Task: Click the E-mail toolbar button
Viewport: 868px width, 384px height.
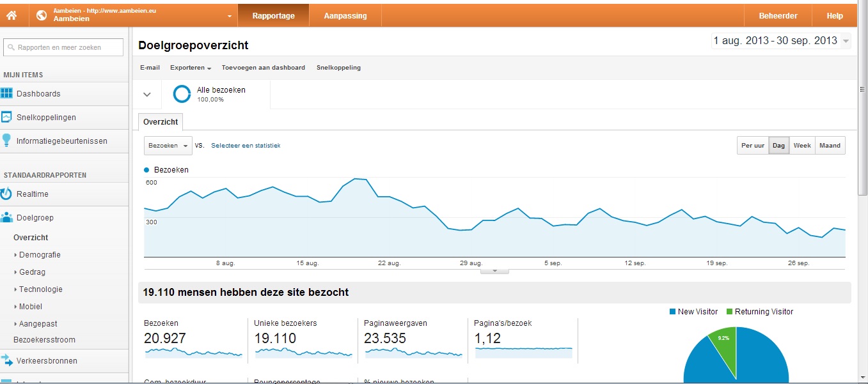Action: [x=150, y=68]
